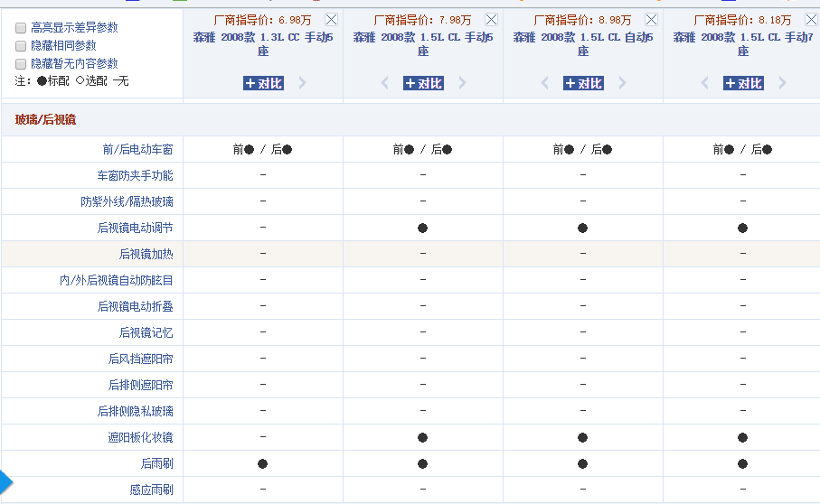Close the 7.98万 1.5L CL 手动5座 column
This screenshot has width=820, height=504.
(x=491, y=20)
